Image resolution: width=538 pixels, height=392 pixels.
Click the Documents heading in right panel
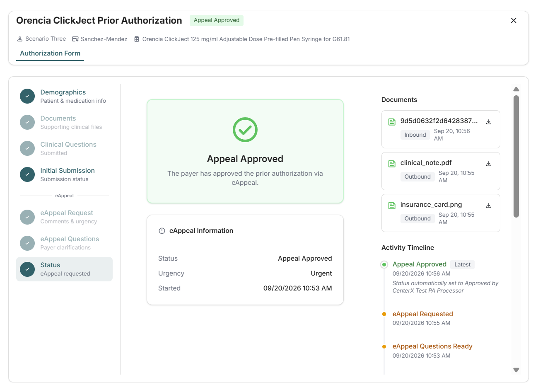(x=399, y=100)
